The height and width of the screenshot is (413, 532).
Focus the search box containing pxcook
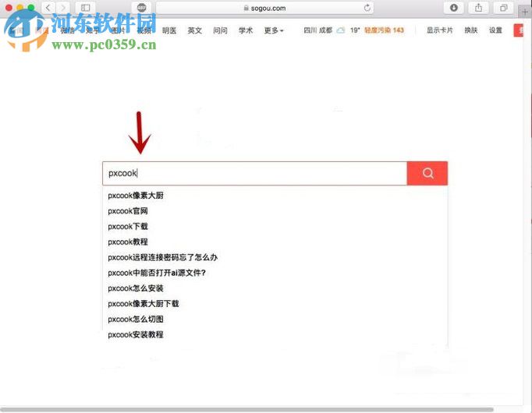click(x=254, y=173)
